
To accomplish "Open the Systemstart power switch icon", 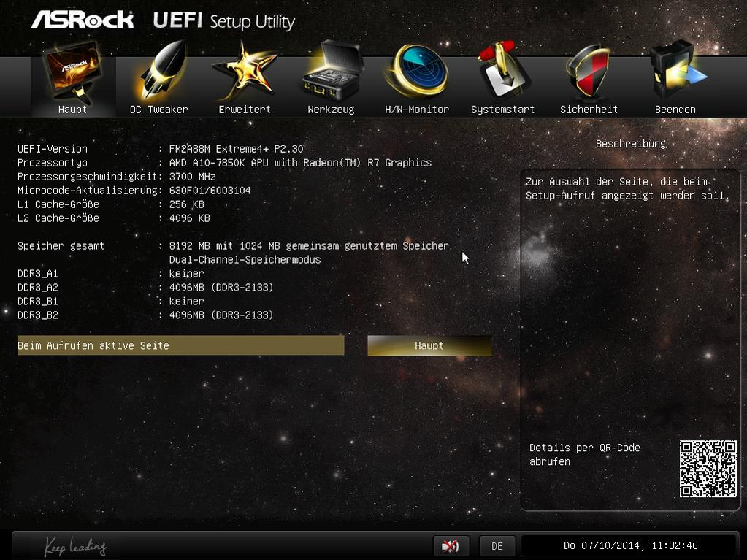I will 502,71.
